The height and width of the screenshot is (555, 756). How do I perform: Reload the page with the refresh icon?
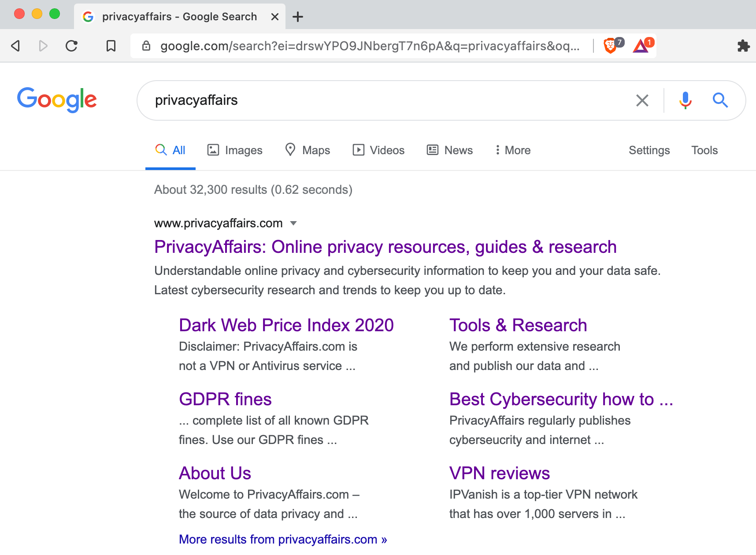(x=71, y=46)
